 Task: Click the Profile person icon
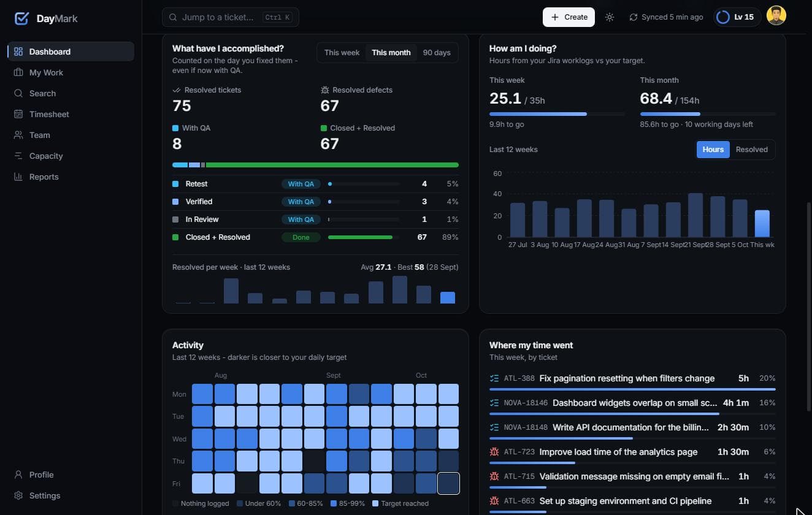pyautogui.click(x=18, y=475)
